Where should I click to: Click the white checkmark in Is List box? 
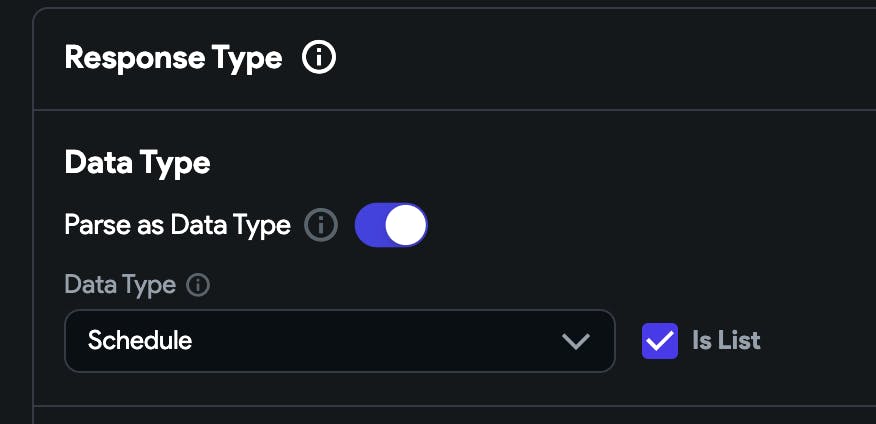pyautogui.click(x=660, y=341)
